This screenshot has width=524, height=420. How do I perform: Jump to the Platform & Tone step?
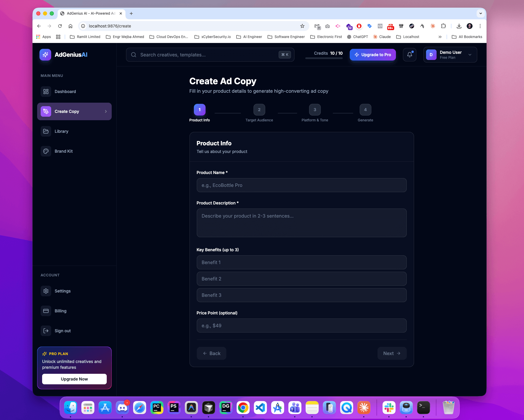click(x=315, y=110)
